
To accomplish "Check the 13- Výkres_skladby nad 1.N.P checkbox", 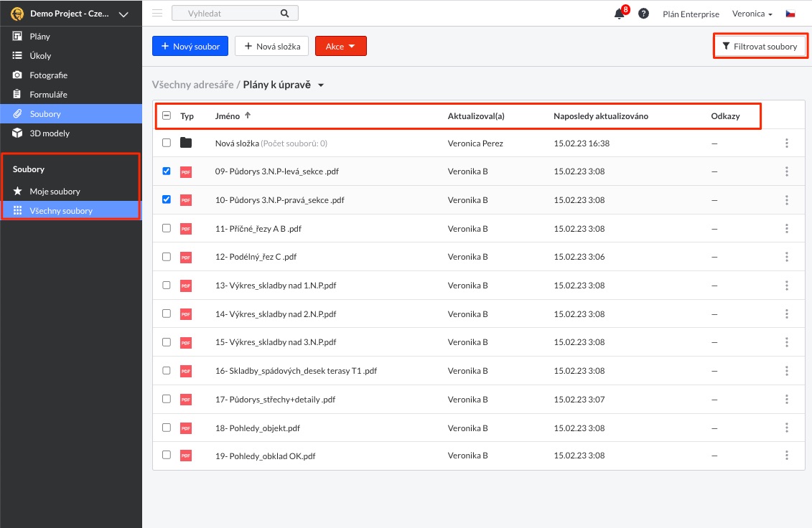I will (167, 285).
